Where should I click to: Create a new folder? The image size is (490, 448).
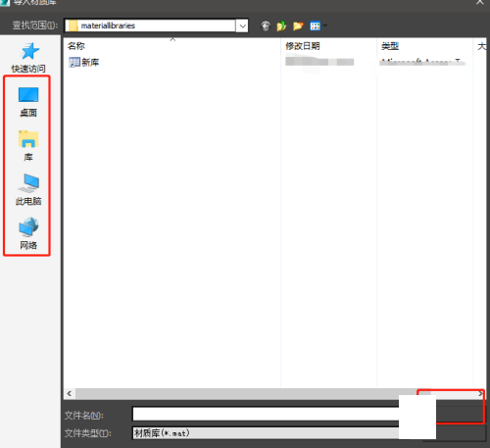(x=298, y=25)
